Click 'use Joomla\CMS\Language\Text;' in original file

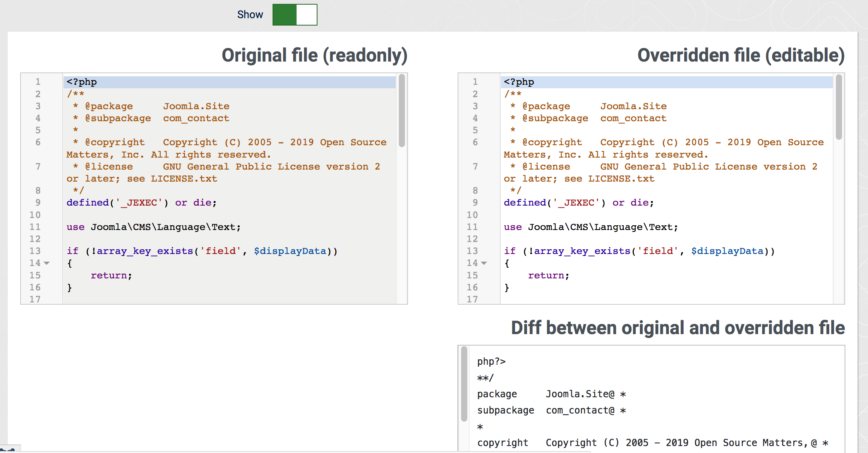(154, 227)
